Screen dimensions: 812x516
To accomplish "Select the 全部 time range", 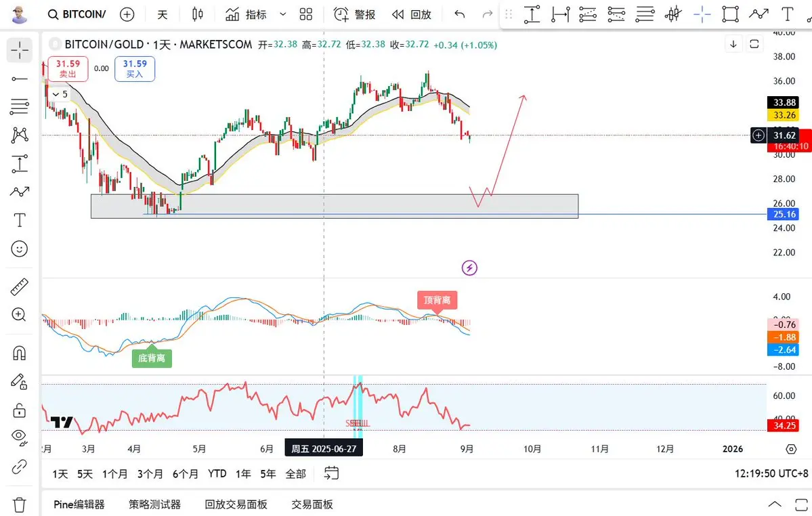I will tap(296, 473).
